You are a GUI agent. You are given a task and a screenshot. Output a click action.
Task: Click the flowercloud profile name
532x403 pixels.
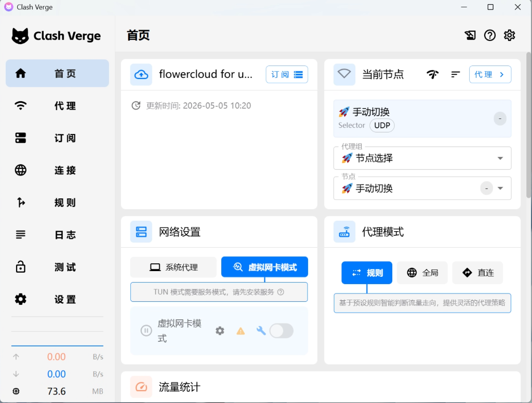[x=206, y=74]
